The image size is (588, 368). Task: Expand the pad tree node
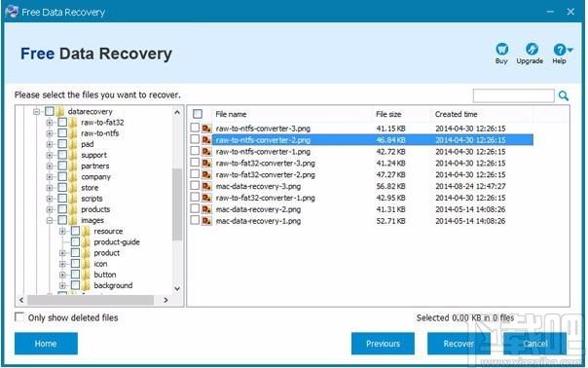pyautogui.click(x=50, y=144)
